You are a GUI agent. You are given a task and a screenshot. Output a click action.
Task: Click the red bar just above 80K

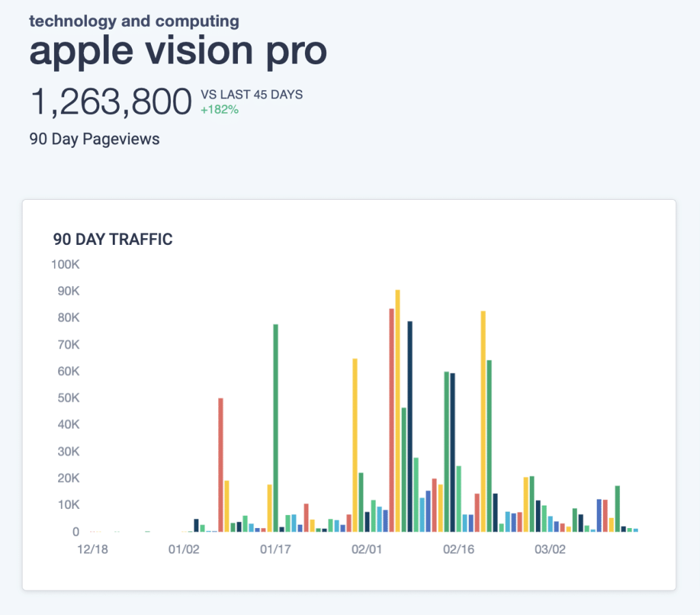tap(392, 420)
